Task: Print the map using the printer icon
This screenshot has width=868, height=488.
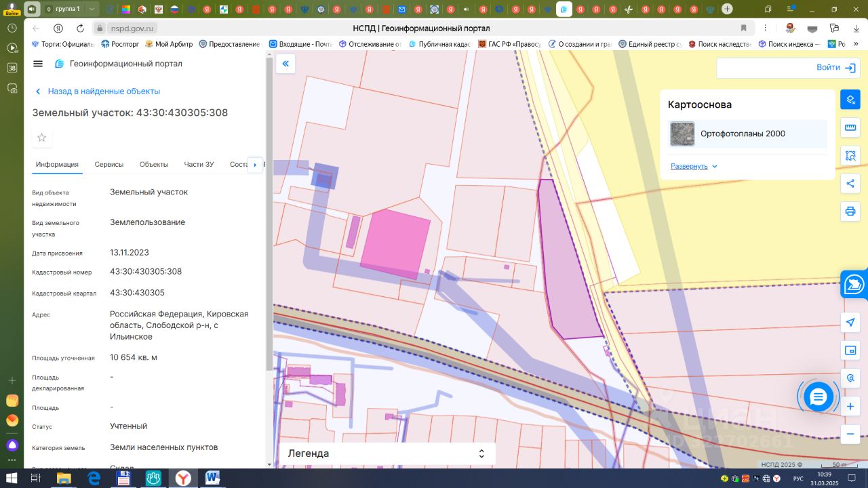Action: pyautogui.click(x=850, y=211)
